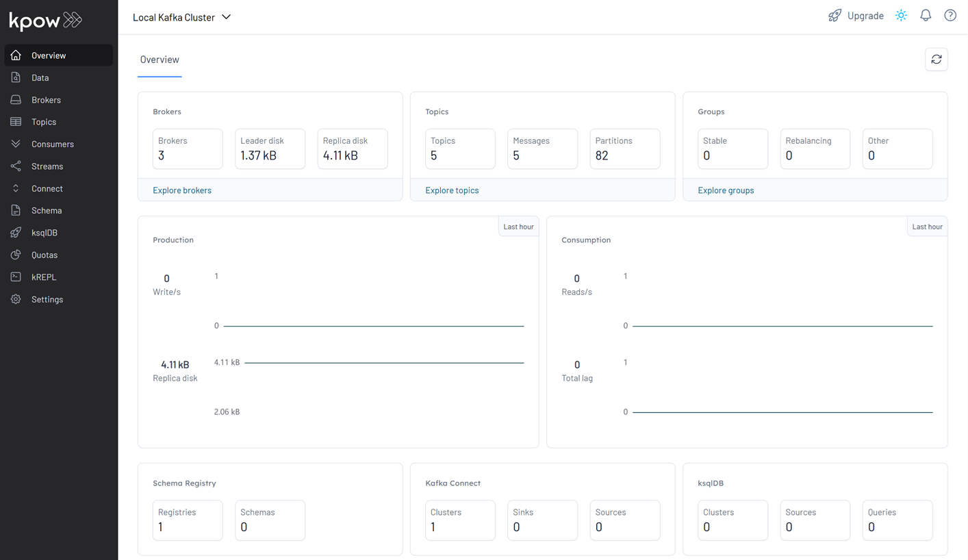The image size is (968, 560).
Task: Click the Consumers icon in sidebar
Action: [16, 144]
